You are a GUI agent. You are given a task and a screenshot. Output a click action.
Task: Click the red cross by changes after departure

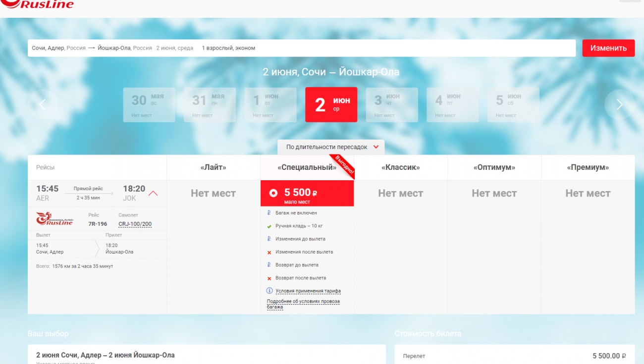(x=269, y=252)
